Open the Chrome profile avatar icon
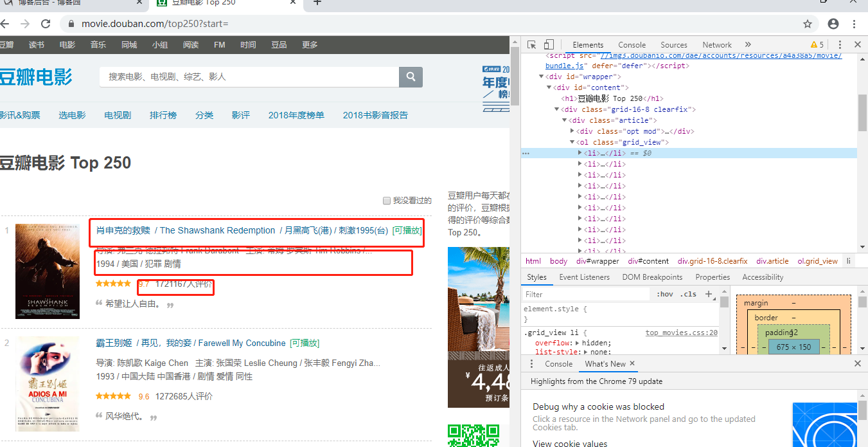Image resolution: width=868 pixels, height=447 pixels. [833, 24]
